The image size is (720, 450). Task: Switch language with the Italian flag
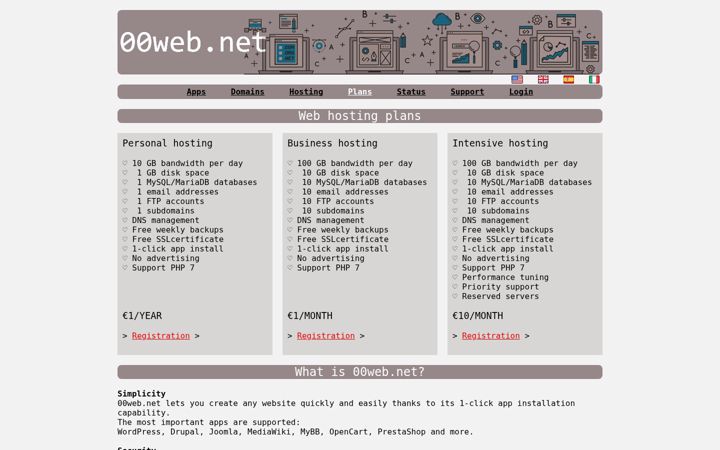coord(594,79)
